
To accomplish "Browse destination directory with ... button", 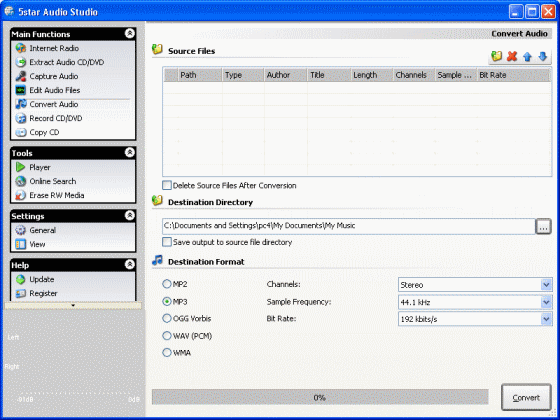I will click(x=543, y=226).
